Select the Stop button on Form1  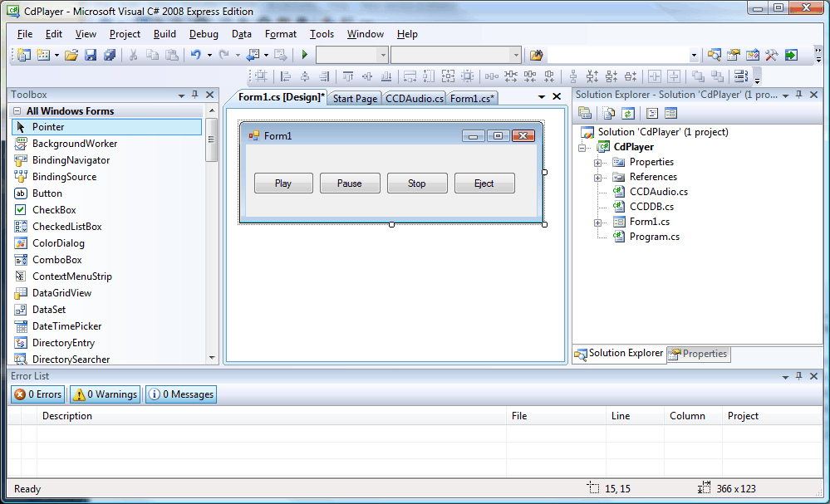click(417, 183)
